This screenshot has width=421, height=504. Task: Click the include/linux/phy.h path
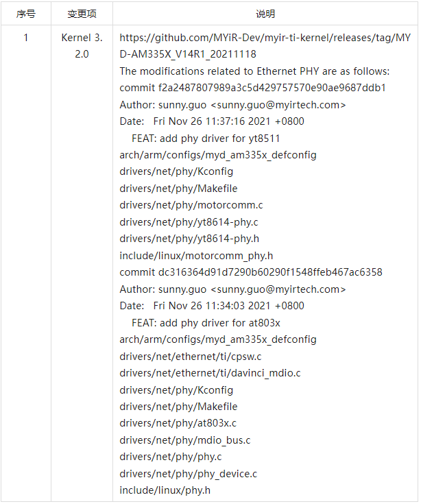165,490
